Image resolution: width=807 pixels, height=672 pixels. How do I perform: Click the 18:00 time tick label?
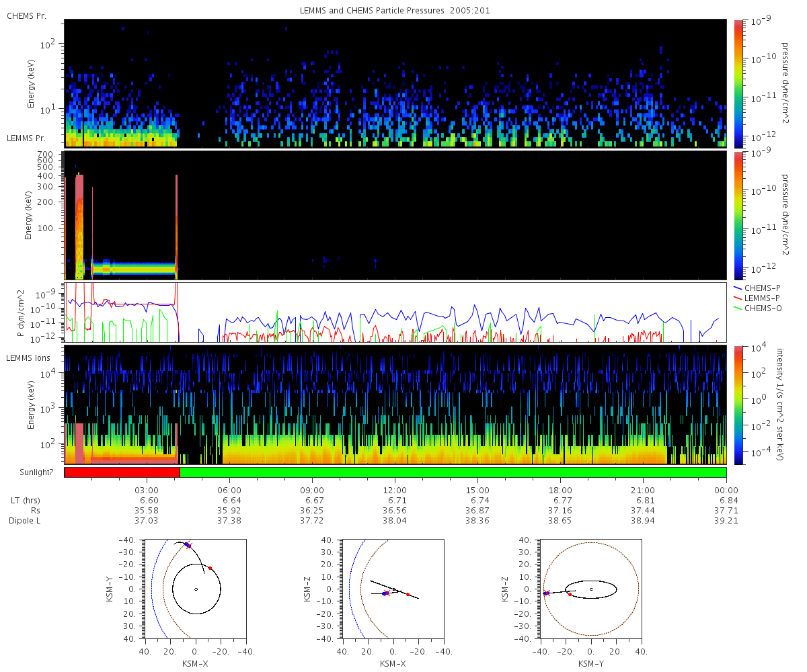(560, 491)
